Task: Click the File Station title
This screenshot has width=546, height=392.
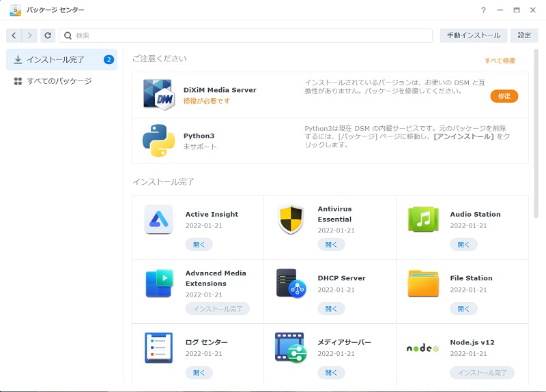Action: [471, 278]
